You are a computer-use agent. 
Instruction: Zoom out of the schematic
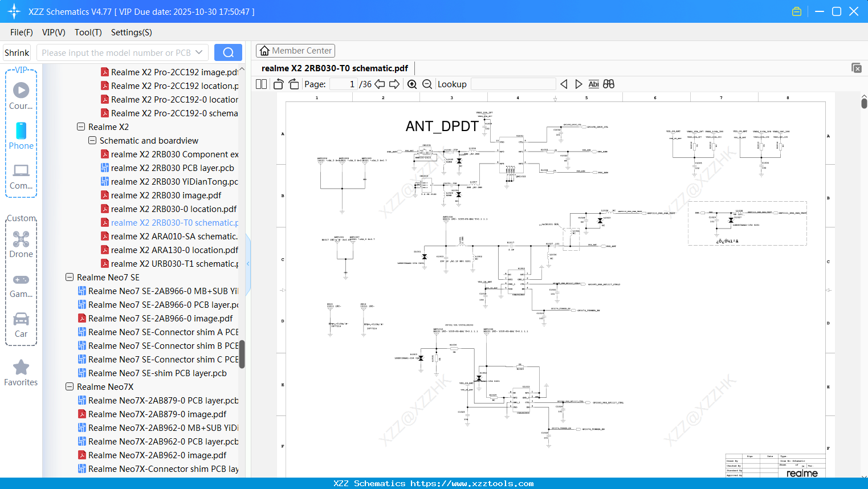427,84
